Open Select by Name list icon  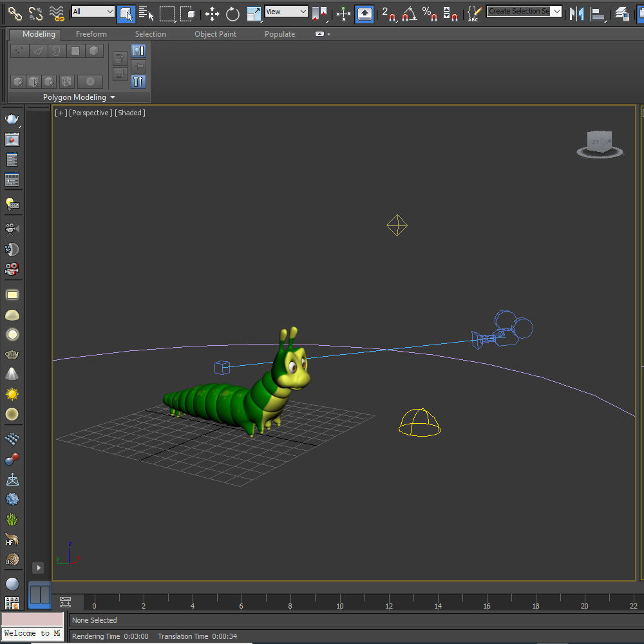point(146,14)
